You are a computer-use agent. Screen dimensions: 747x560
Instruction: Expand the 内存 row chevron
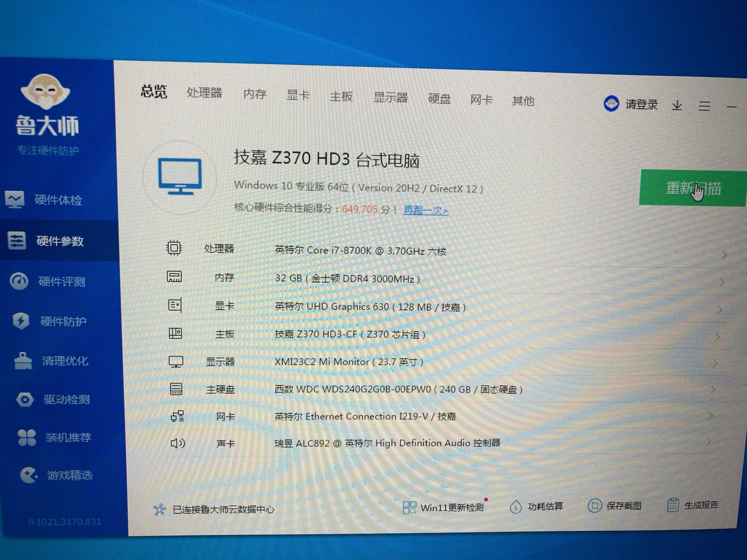[x=722, y=283]
